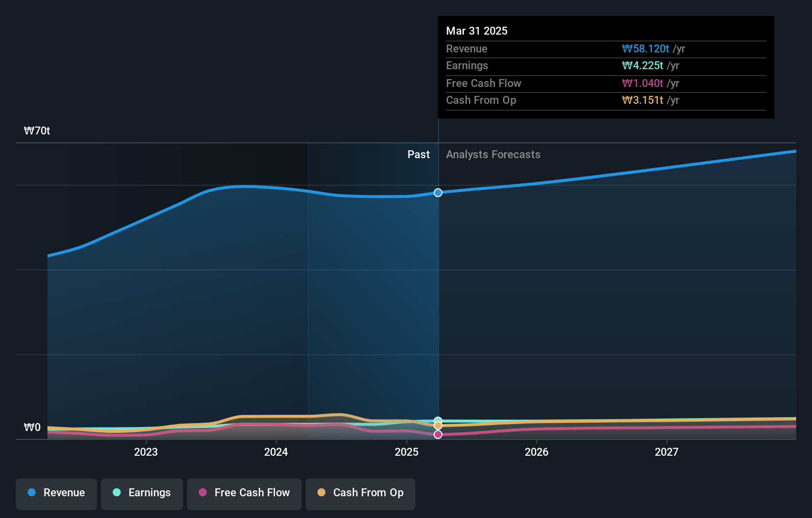Screen dimensions: 812x518
Task: Click the 2023 x-axis label
Action: pos(146,452)
